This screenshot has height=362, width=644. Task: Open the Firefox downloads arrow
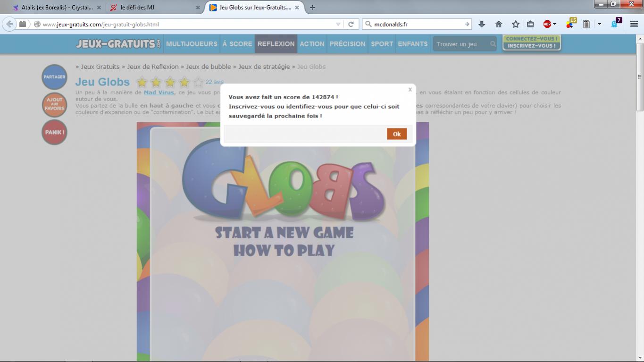(x=482, y=24)
